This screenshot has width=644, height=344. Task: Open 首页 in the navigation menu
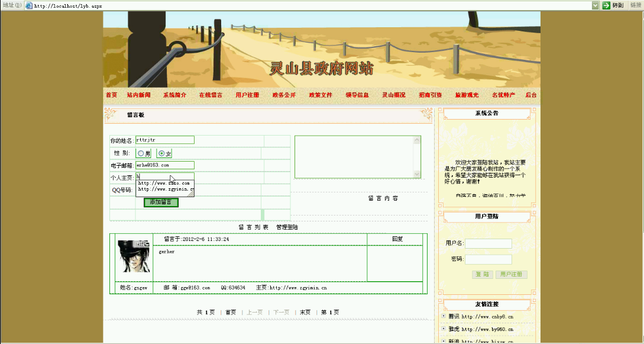(111, 95)
